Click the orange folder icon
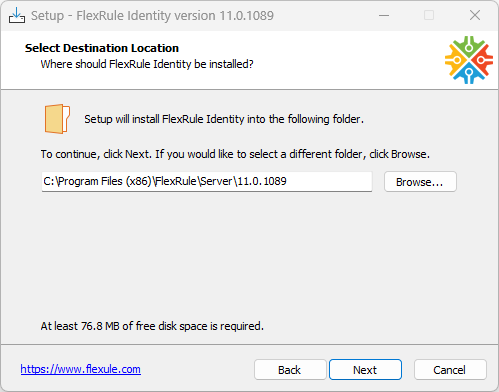 tap(57, 119)
